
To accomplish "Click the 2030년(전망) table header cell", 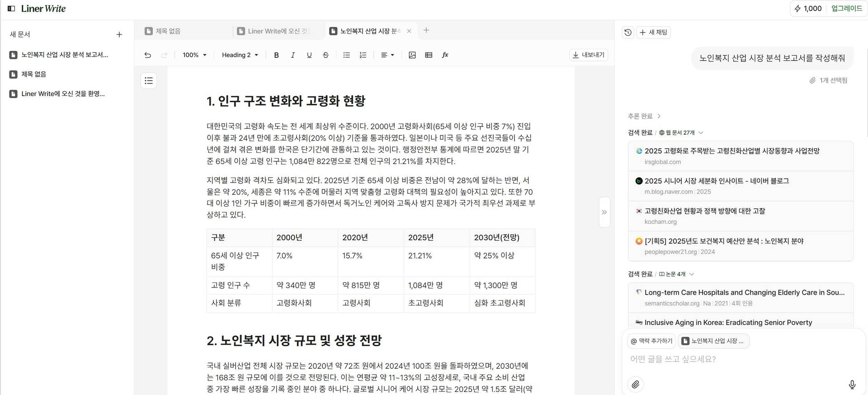I will pyautogui.click(x=502, y=238).
